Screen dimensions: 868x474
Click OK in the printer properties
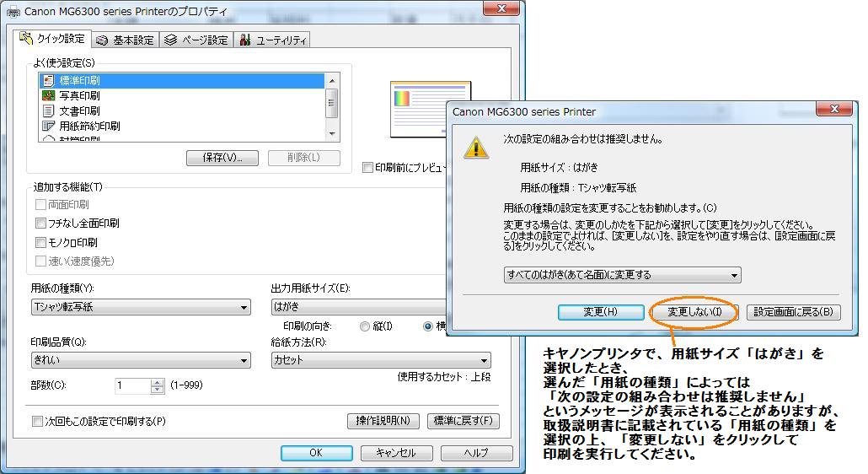point(317,453)
